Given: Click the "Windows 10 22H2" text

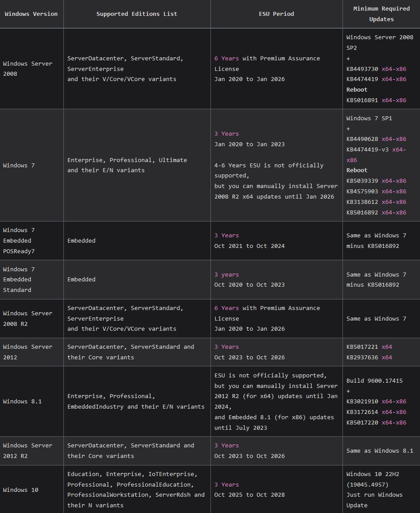Looking at the screenshot, I should [372, 474].
